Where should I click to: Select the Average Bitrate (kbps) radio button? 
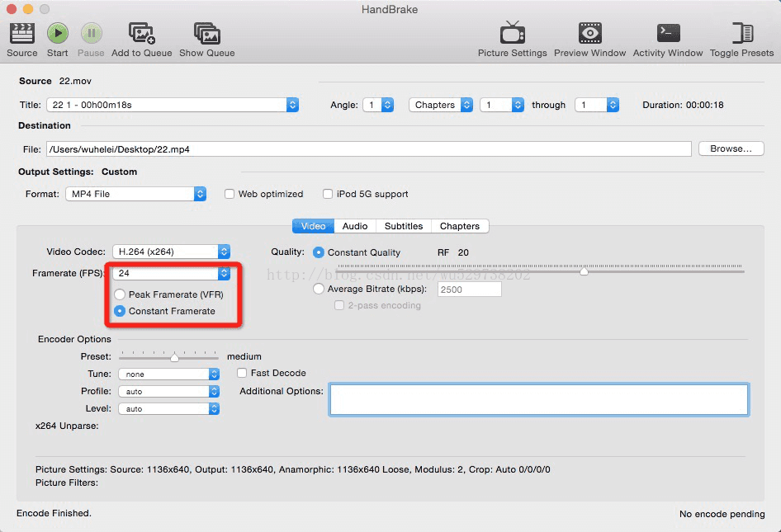coord(319,289)
